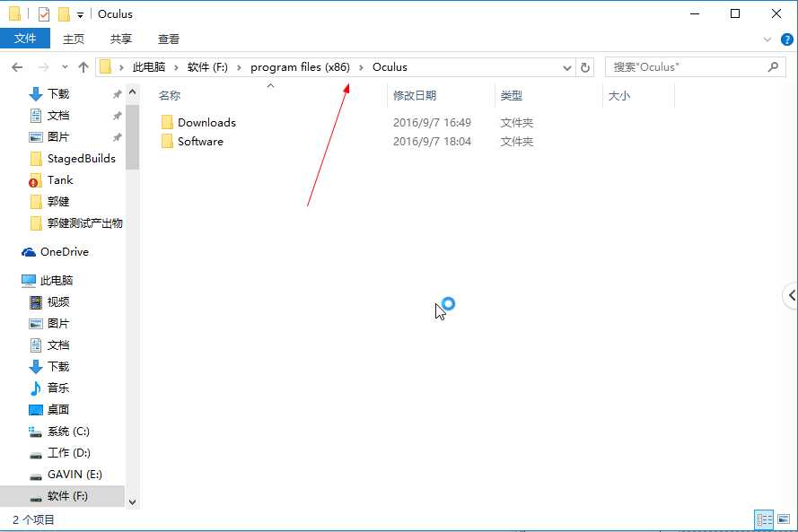
Task: Click navigation pane scroll up arrow
Action: point(132,92)
